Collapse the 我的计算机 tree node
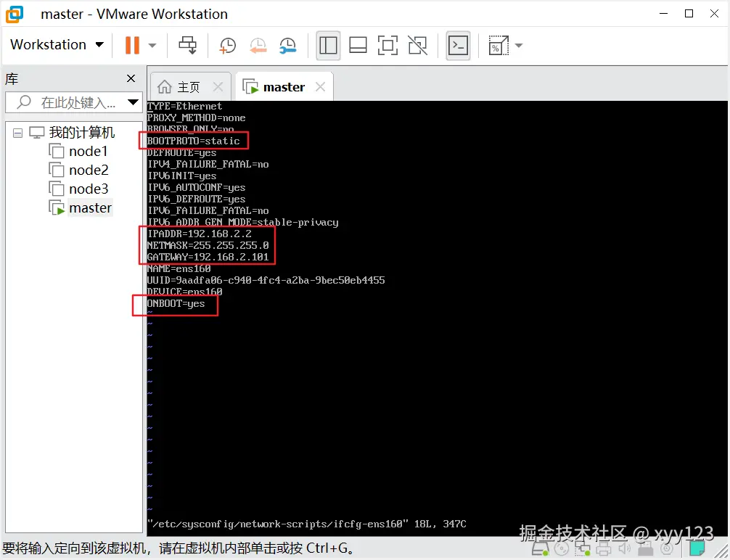This screenshot has height=560, width=730. 17,133
